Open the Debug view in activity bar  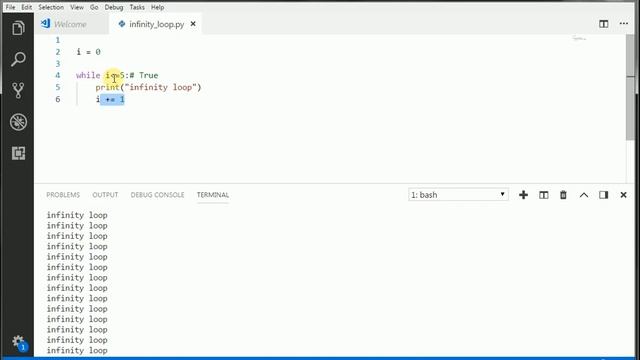point(18,122)
